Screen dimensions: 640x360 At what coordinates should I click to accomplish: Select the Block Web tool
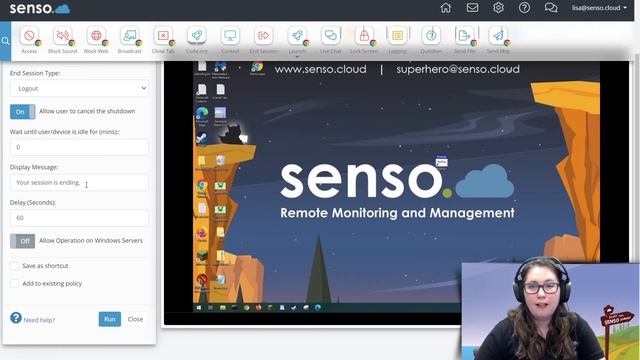(x=96, y=40)
